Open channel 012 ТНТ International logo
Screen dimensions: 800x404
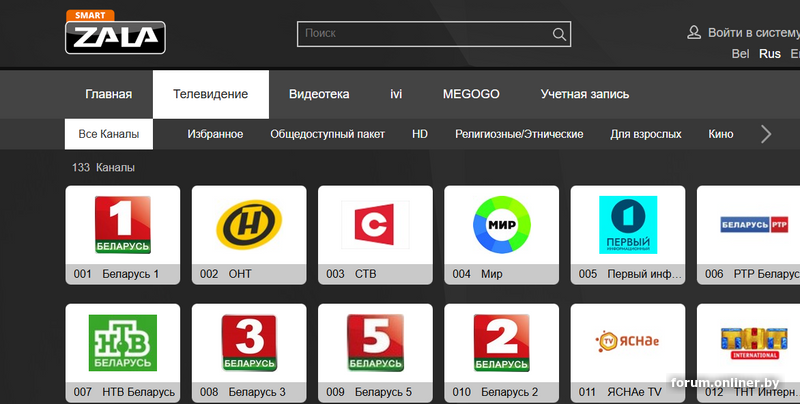(x=754, y=343)
